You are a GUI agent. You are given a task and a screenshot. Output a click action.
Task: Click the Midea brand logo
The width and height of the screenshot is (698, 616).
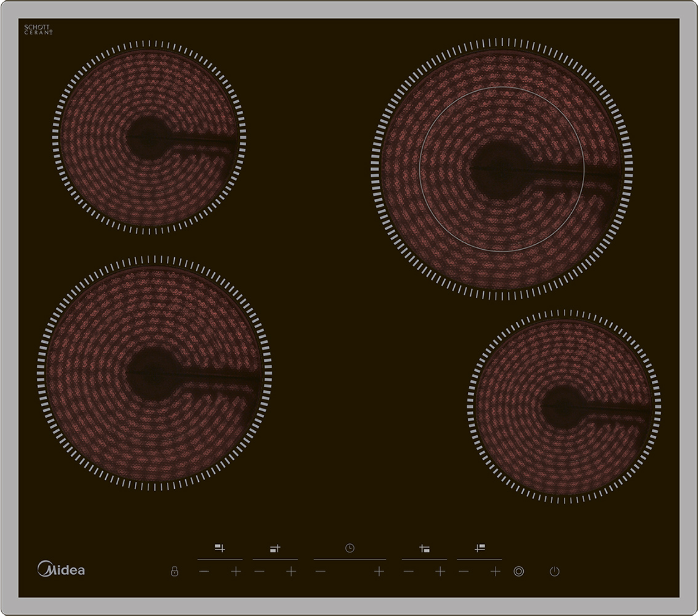61,569
